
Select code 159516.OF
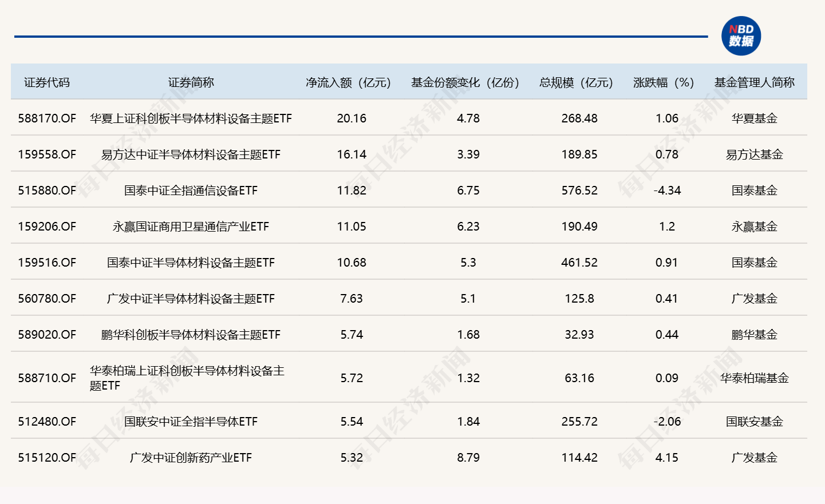coord(47,263)
